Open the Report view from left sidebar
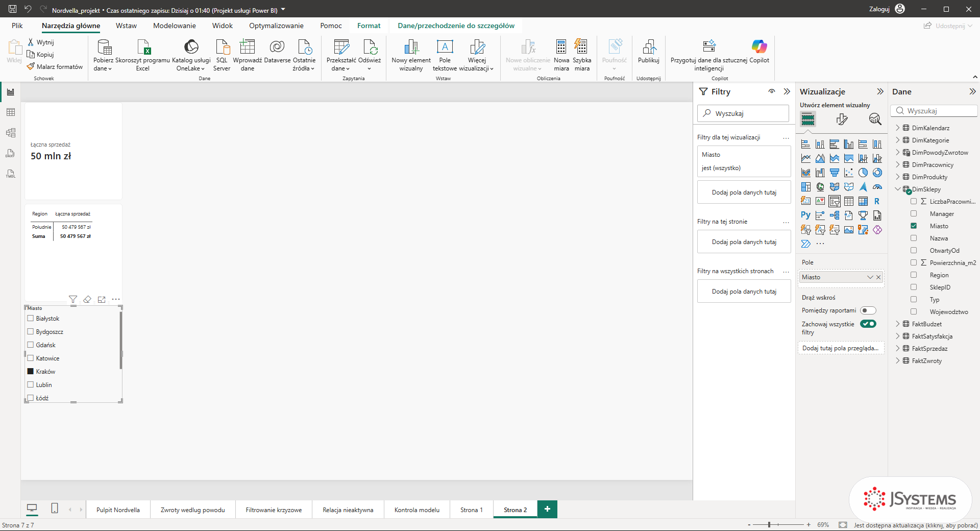The width and height of the screenshot is (980, 531). (10, 92)
